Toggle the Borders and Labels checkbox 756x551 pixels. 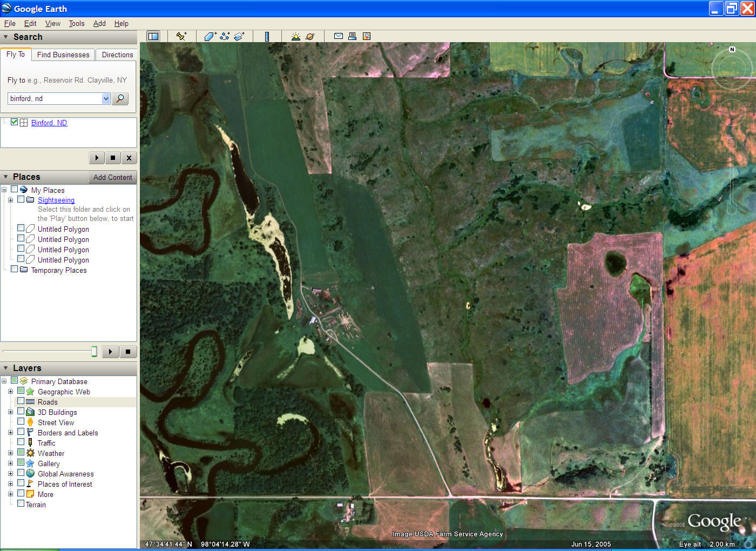point(21,432)
